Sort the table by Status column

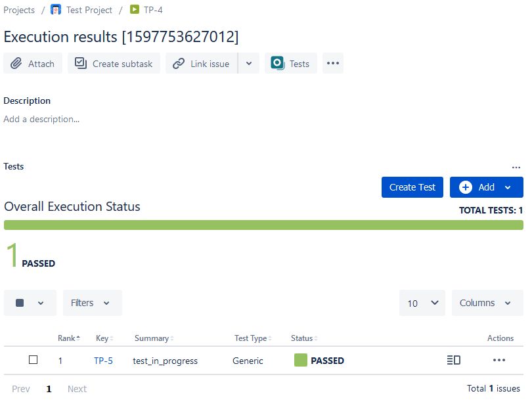[303, 338]
